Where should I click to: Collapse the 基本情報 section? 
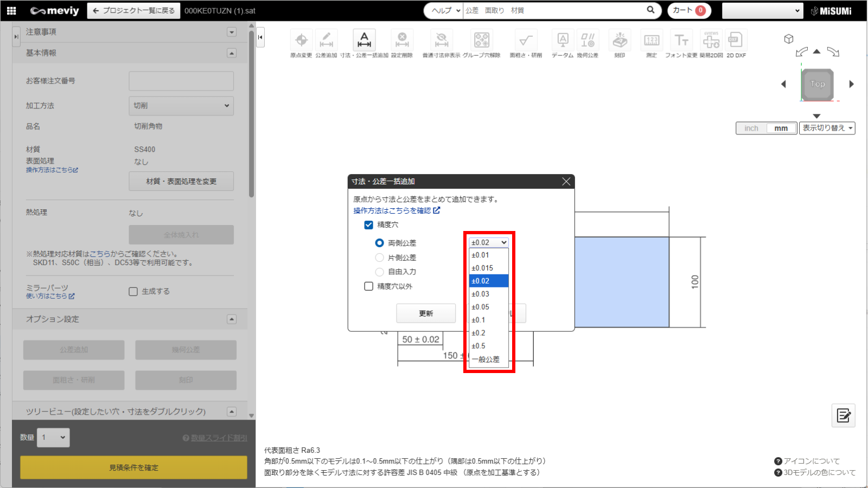click(x=232, y=53)
